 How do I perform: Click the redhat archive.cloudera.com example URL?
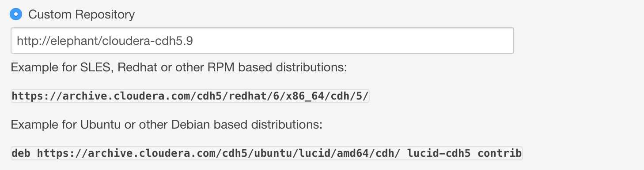tap(190, 96)
